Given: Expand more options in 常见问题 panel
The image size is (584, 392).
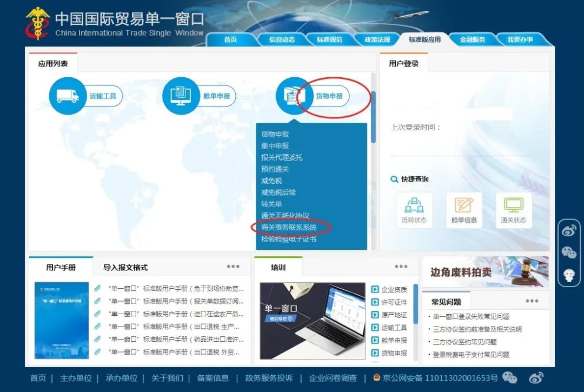Looking at the screenshot, I should click(532, 301).
